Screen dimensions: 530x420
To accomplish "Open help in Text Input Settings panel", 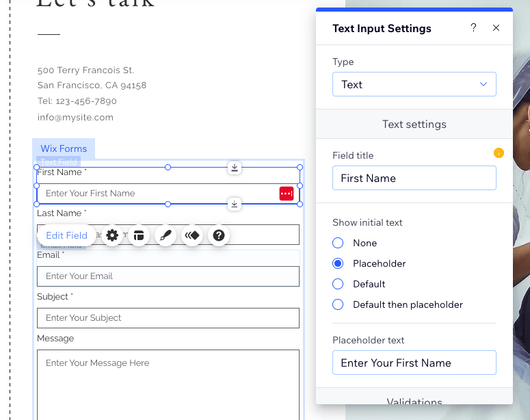I will click(x=473, y=28).
